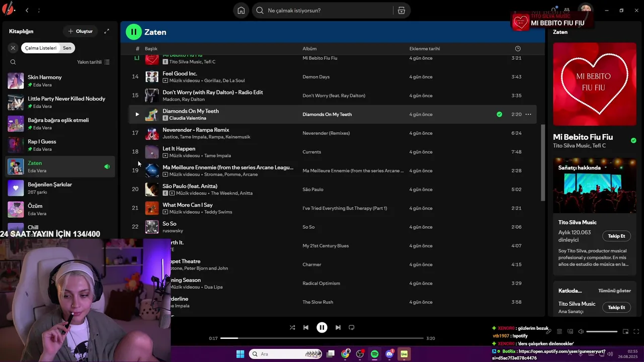This screenshot has width=644, height=362.
Task: Seek within the song progress bar
Action: tap(322, 338)
